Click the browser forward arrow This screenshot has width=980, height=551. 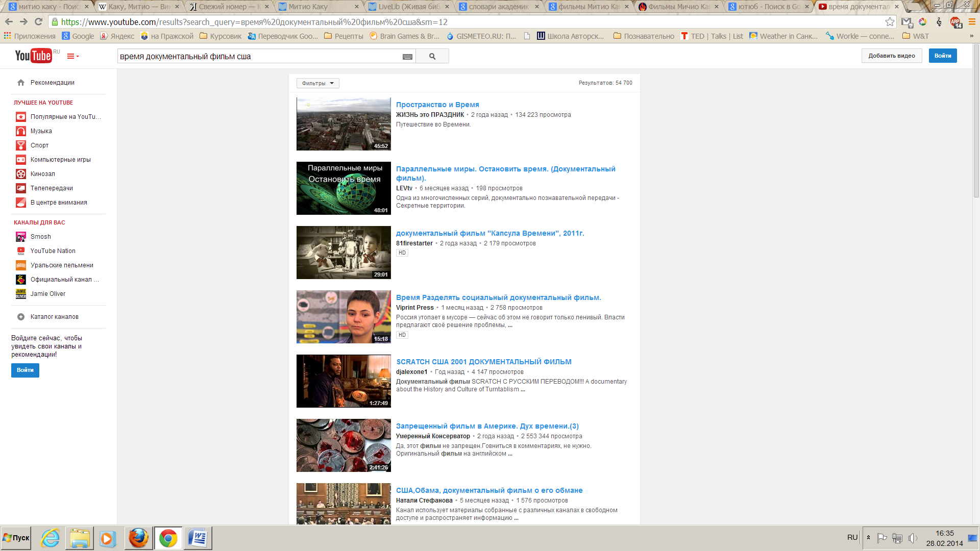23,22
